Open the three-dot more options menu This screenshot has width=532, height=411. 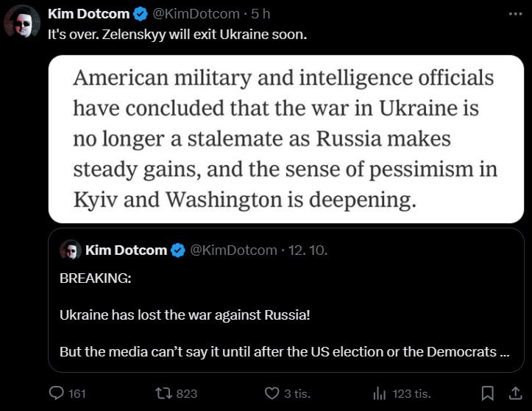pos(512,14)
